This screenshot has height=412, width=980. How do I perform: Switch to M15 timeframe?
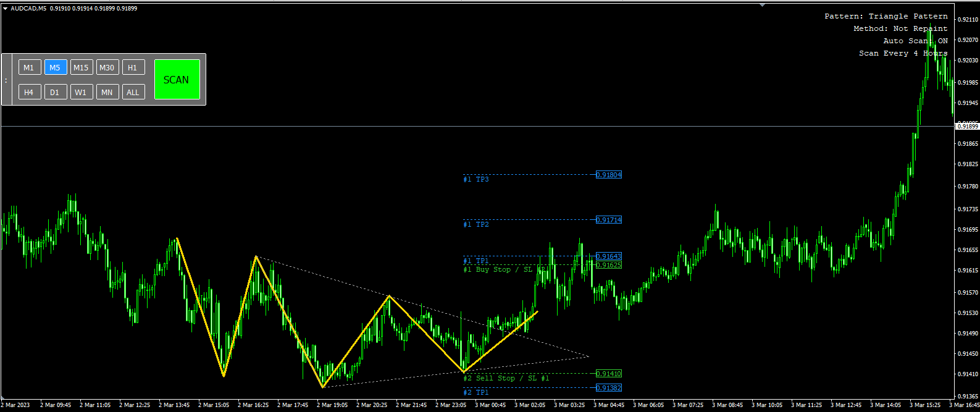(x=81, y=67)
